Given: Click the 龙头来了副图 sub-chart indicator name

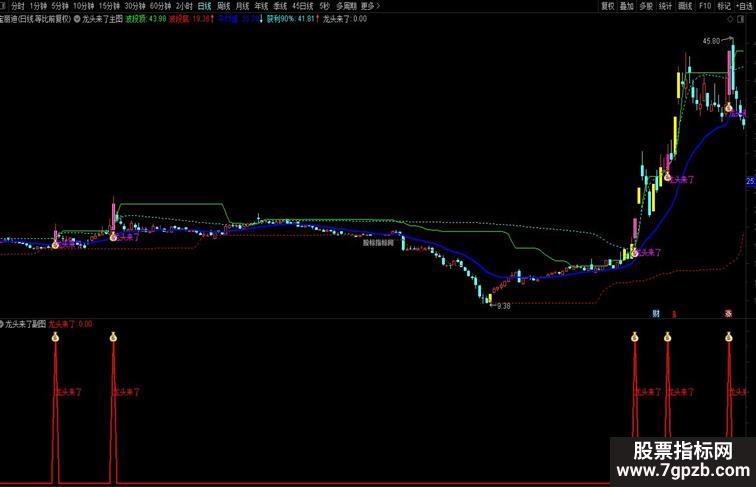Looking at the screenshot, I should tap(26, 324).
